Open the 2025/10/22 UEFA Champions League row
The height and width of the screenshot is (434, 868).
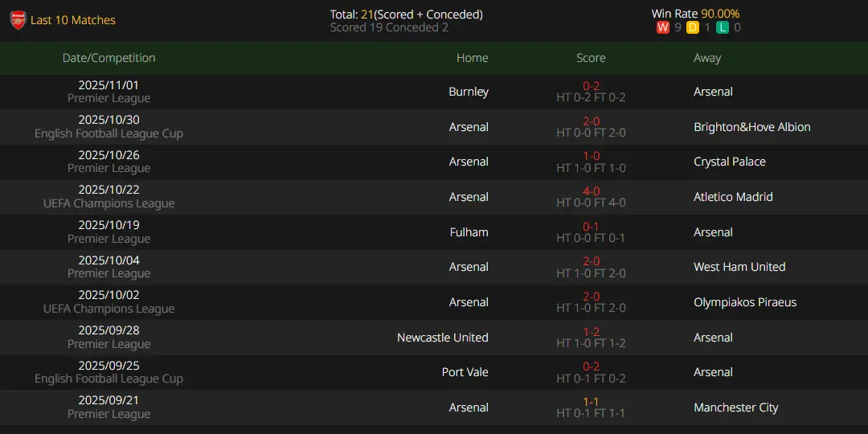(x=434, y=197)
